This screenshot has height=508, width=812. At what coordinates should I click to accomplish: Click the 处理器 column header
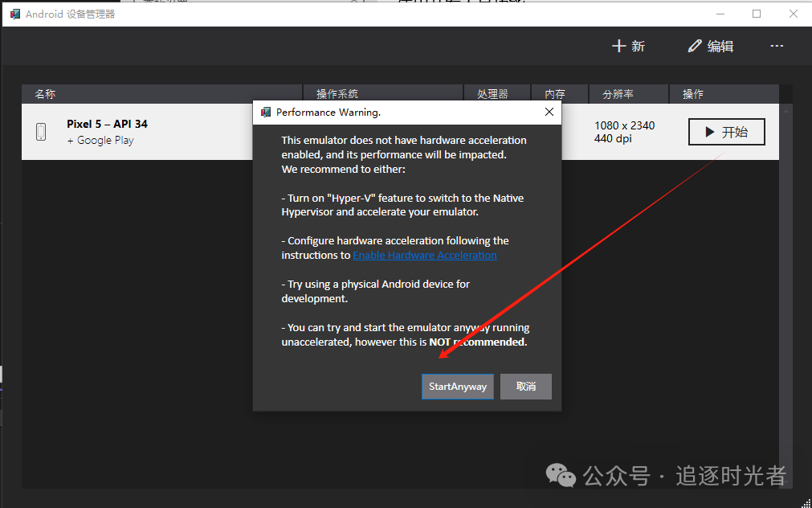coord(496,93)
